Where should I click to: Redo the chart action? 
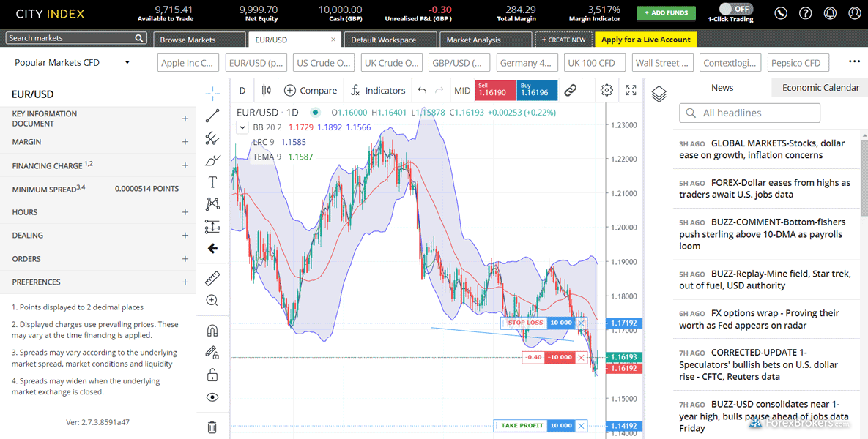tap(439, 91)
